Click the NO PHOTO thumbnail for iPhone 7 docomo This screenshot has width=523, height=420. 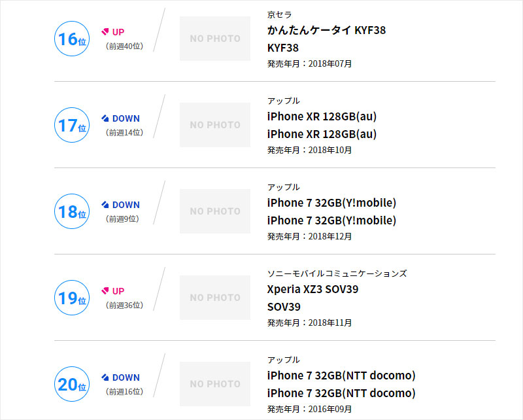coord(215,384)
